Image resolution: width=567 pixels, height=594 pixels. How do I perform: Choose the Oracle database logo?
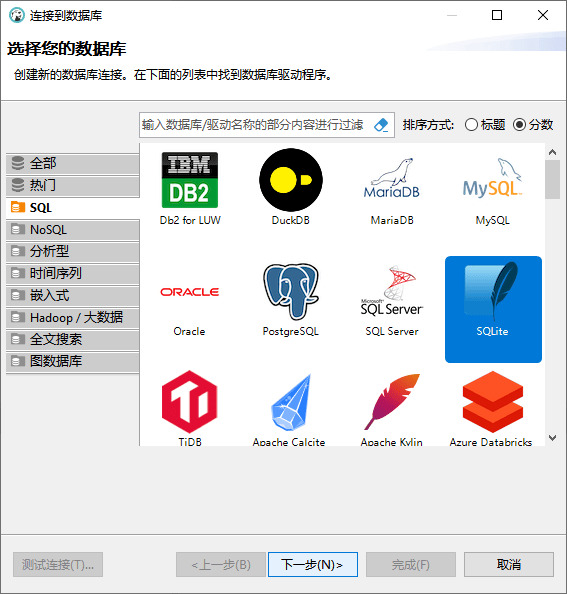[189, 292]
